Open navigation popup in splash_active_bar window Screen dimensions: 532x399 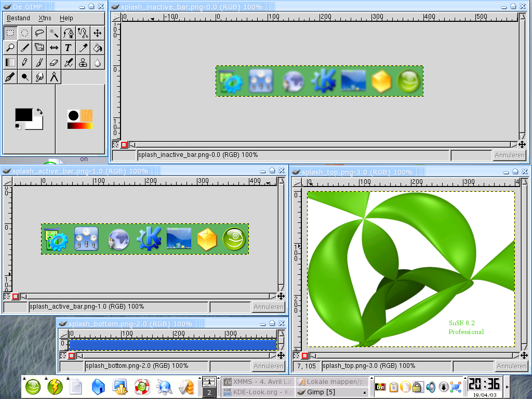coord(281,297)
